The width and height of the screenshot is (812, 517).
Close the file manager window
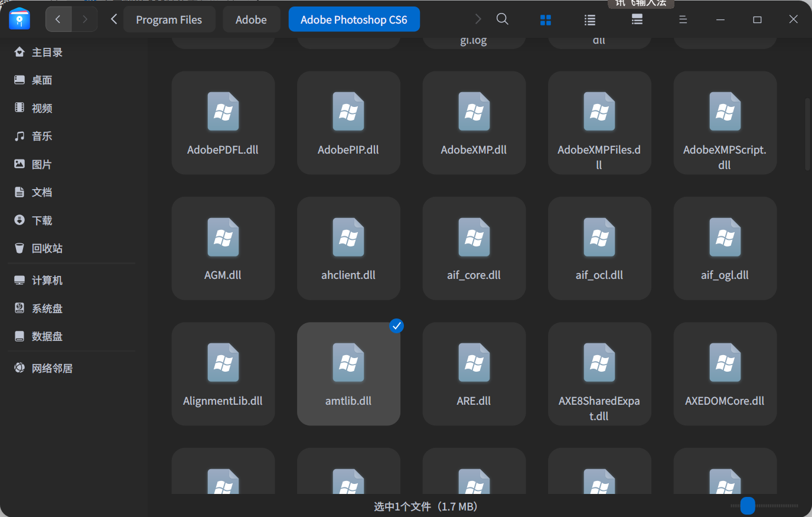(794, 19)
